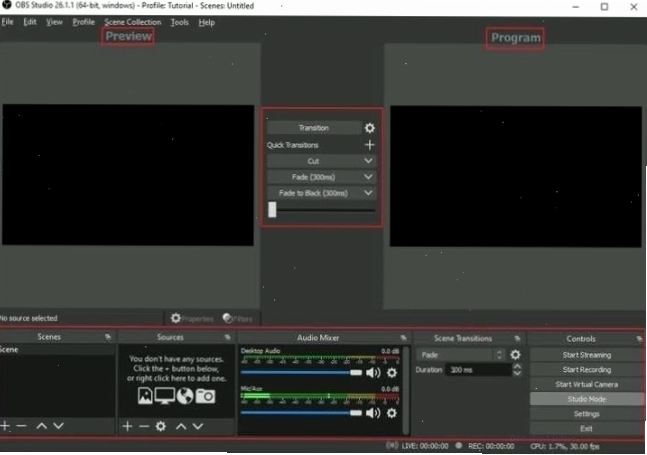Screen dimensions: 647x455
Task: Add a quick transition with plus icon
Action: 370,145
